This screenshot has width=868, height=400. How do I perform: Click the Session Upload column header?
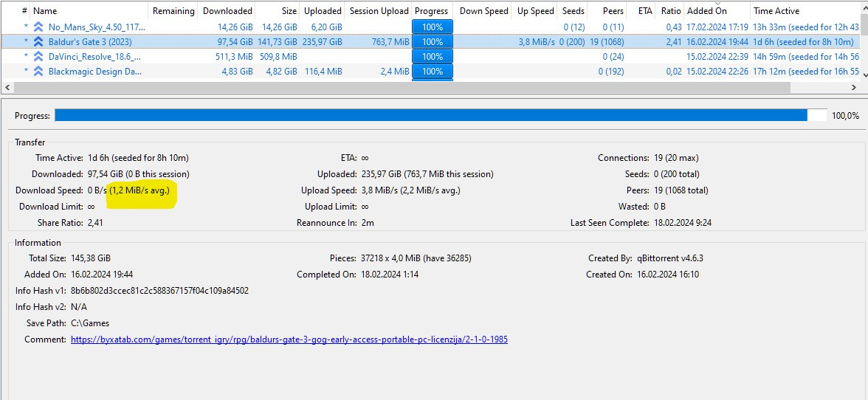point(379,11)
